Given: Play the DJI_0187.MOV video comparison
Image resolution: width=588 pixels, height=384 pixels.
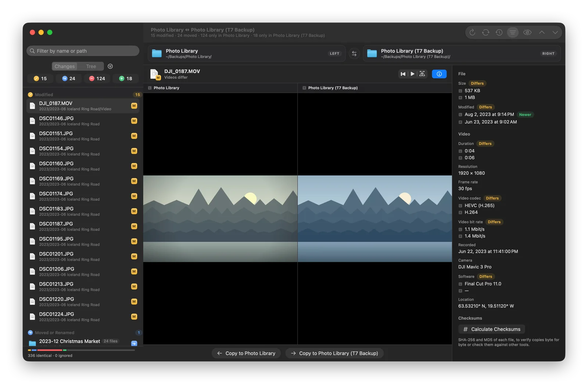Looking at the screenshot, I should pyautogui.click(x=413, y=74).
